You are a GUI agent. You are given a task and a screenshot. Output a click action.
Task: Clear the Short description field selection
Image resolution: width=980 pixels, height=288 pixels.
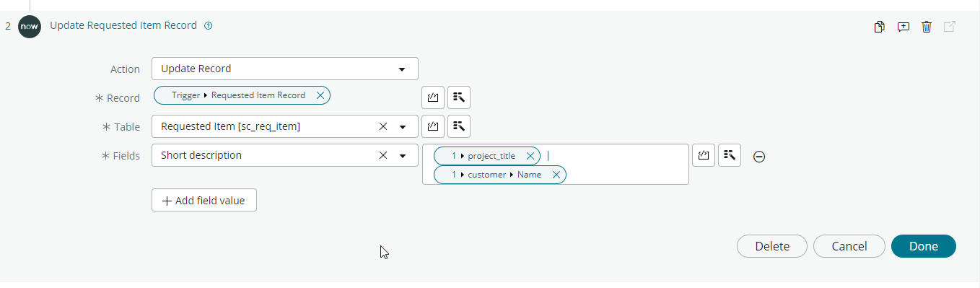[383, 155]
